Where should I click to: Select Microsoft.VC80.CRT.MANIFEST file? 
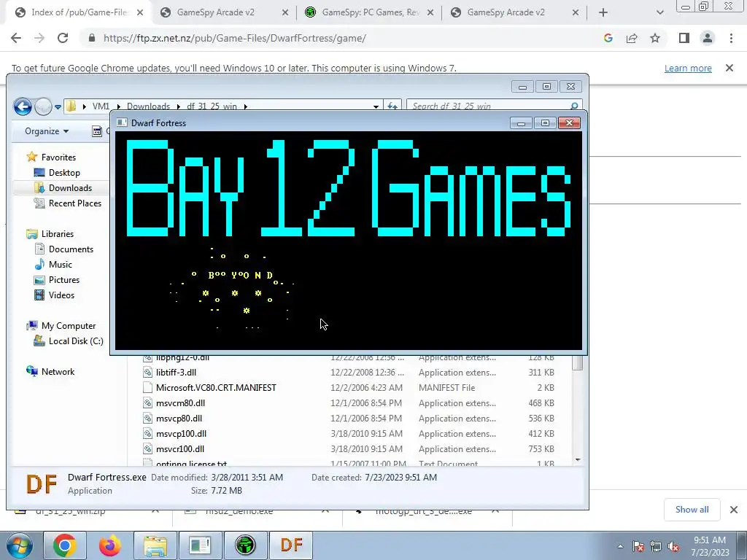[x=216, y=388]
